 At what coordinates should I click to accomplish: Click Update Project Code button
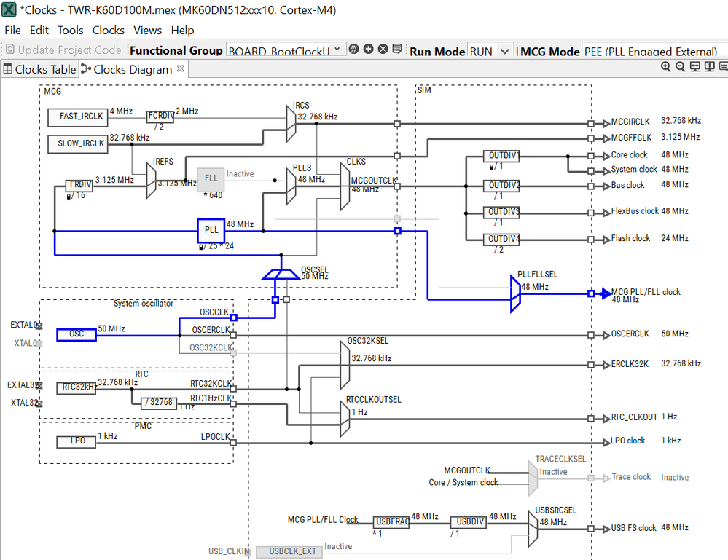[x=63, y=50]
